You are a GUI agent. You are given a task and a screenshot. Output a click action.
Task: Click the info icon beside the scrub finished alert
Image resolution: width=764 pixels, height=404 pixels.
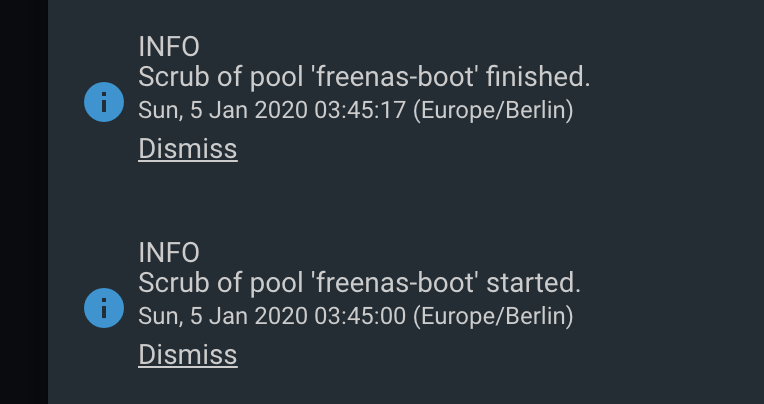104,102
